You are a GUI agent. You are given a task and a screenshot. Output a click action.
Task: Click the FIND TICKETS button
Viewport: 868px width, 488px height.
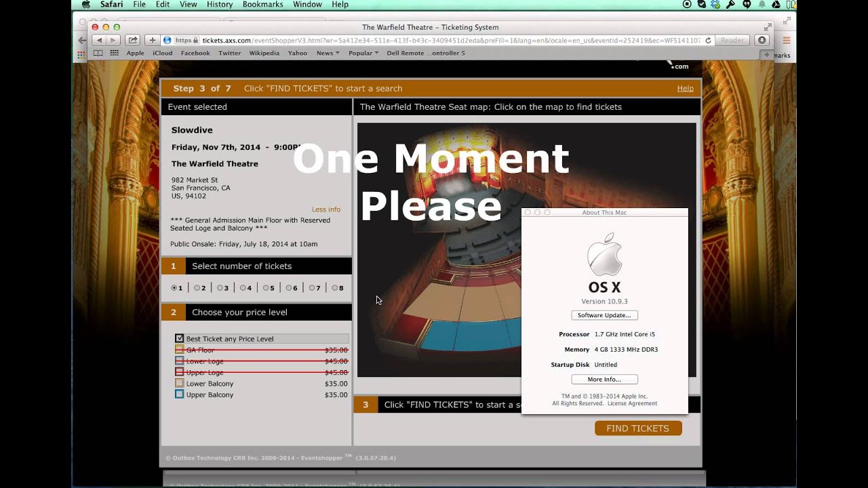tap(638, 428)
